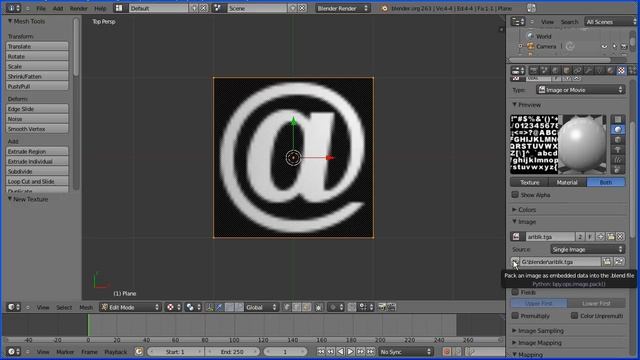The width and height of the screenshot is (640, 360).
Task: Select the Lower First field option
Action: click(596, 303)
